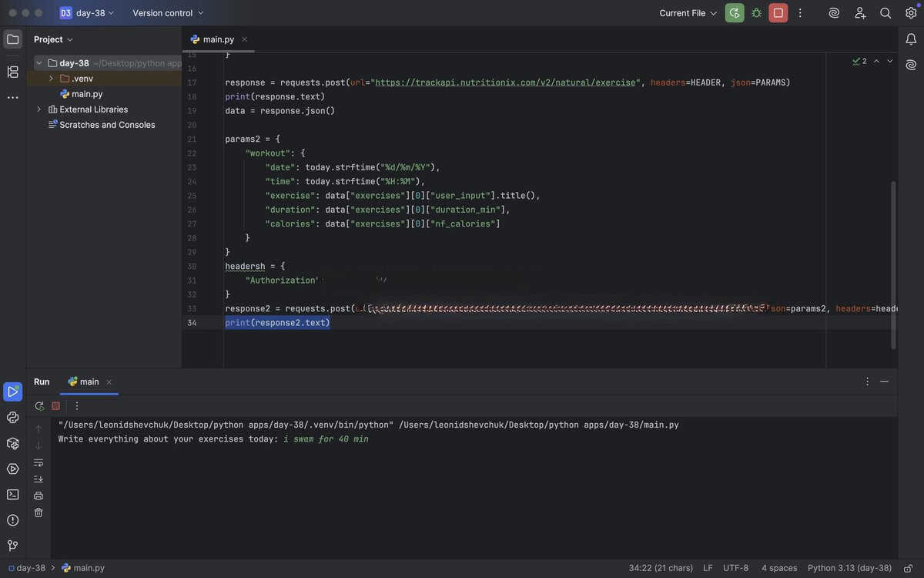Image resolution: width=924 pixels, height=578 pixels.
Task: Open the Project tool window icon
Action: pyautogui.click(x=12, y=39)
